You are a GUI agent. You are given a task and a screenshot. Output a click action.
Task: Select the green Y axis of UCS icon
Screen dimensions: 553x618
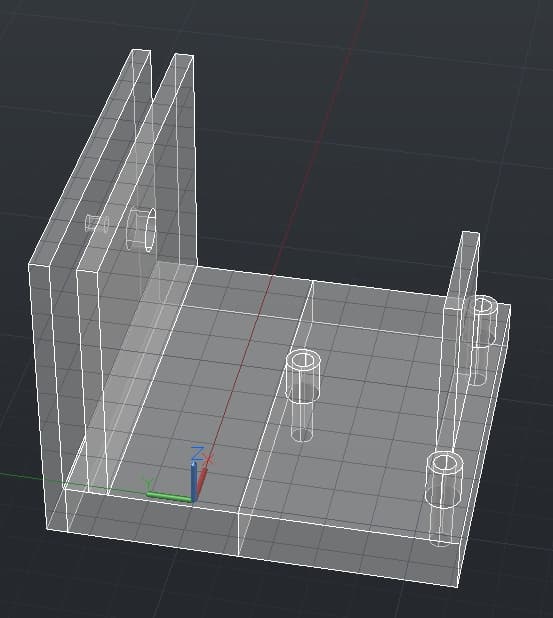169,497
